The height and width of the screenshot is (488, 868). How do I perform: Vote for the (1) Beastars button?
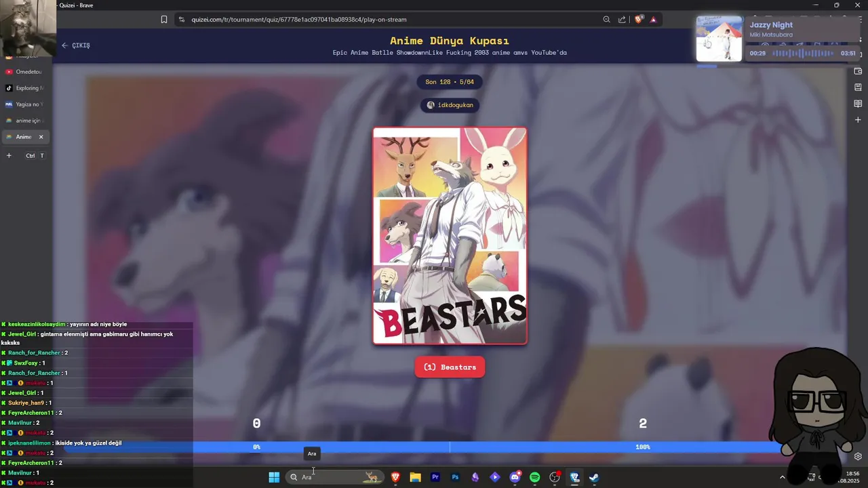click(x=450, y=367)
